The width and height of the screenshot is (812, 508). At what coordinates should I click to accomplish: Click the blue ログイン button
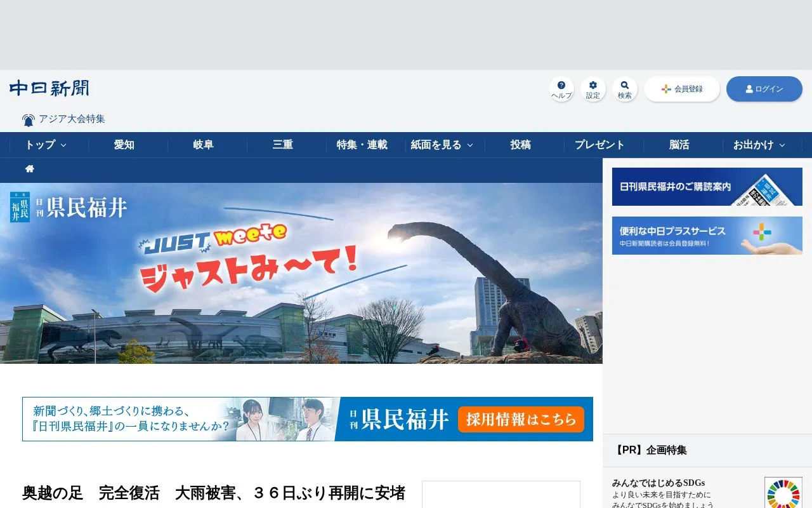click(764, 89)
